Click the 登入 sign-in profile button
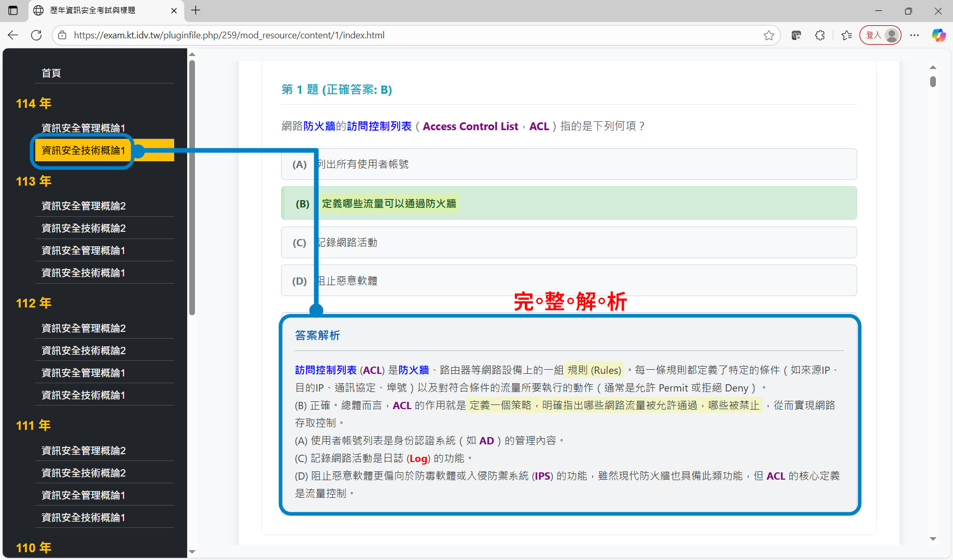 click(880, 35)
